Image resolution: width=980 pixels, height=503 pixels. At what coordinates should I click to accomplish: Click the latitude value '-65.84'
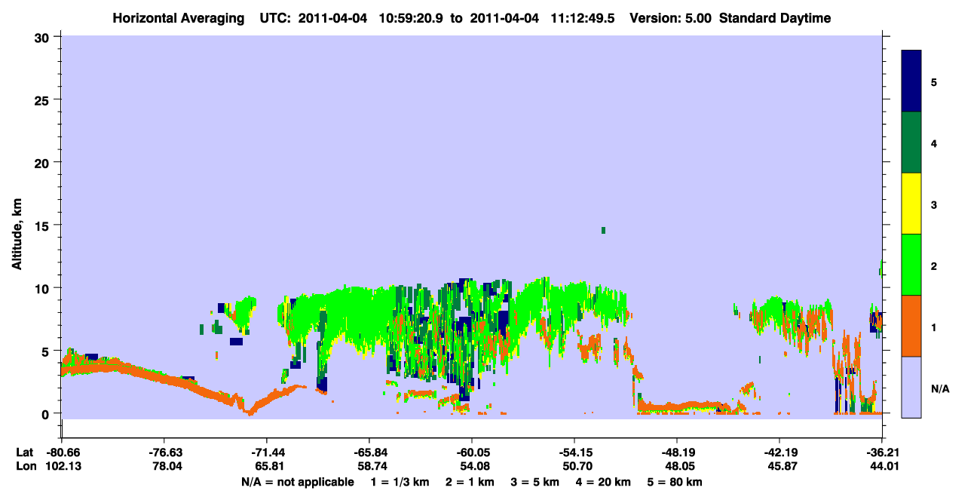click(369, 452)
